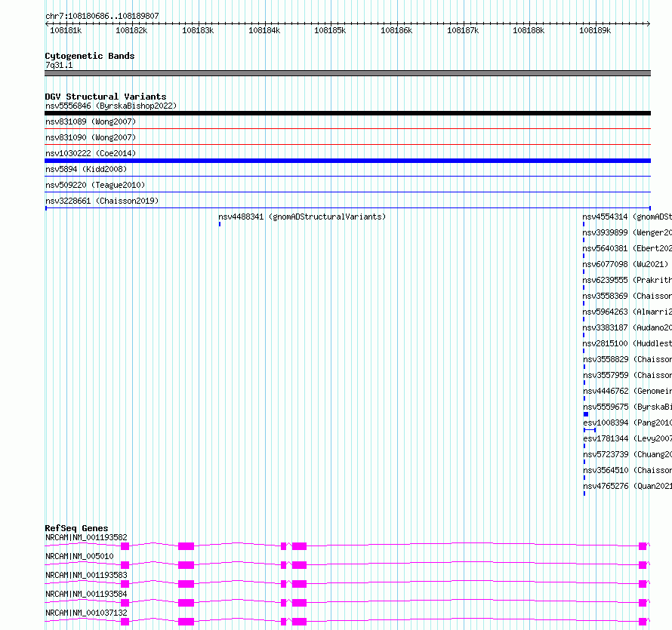672x630 pixels.
Task: Click the first exon box of NM_001037132 transcript
Action: point(125,622)
